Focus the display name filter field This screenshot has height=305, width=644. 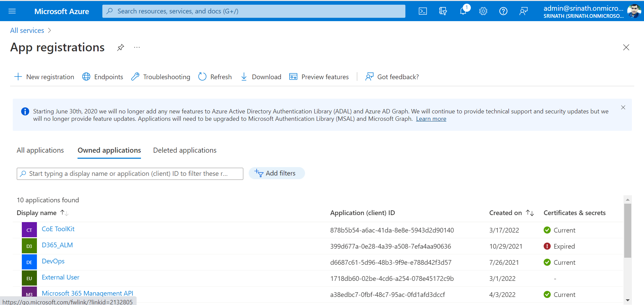tap(130, 174)
